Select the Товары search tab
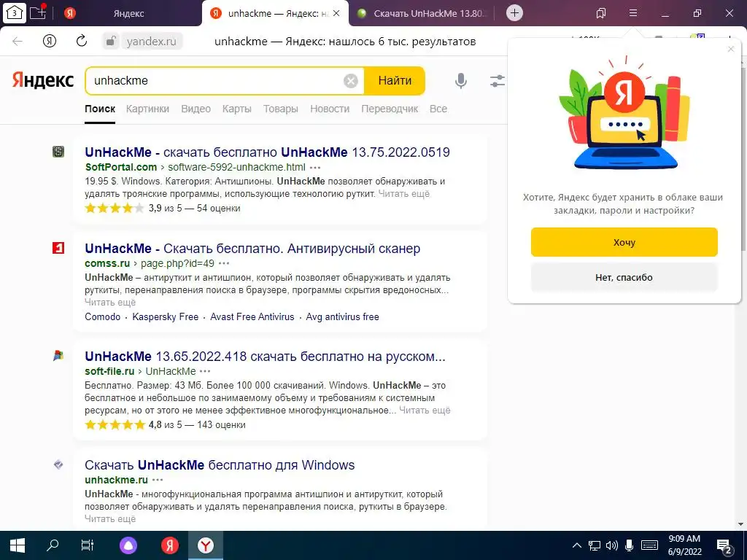The image size is (747, 560). click(281, 109)
